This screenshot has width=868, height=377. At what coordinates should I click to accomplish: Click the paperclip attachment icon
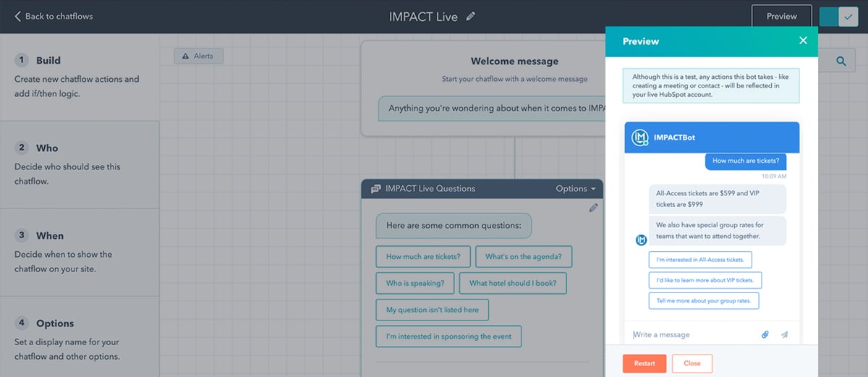765,335
